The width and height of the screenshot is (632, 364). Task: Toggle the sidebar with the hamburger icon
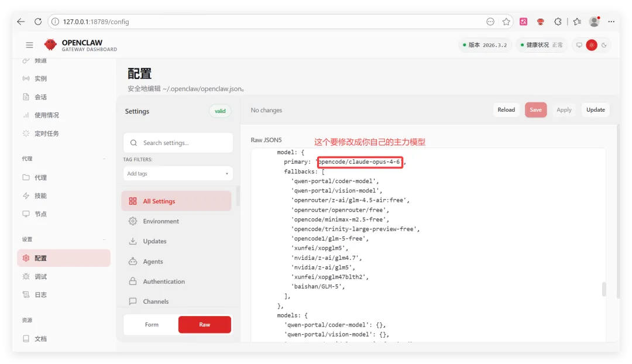tap(29, 45)
